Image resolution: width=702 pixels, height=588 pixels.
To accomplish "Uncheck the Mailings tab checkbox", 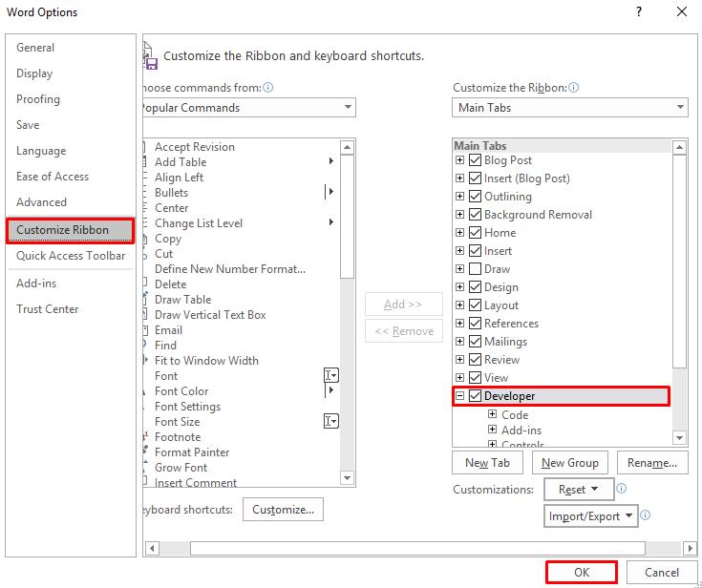I will click(475, 341).
